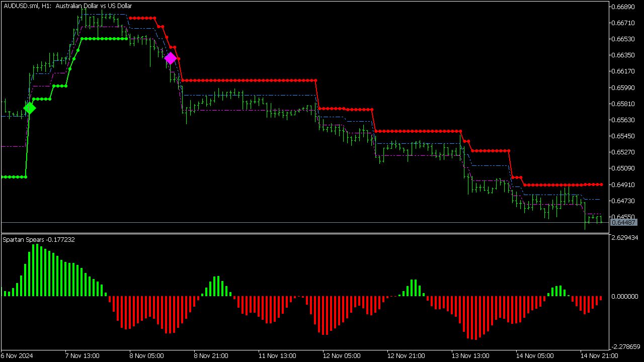Screen dimensions: 644x362
Task: Click the 0.66170 price scale value
Action: tap(623, 71)
